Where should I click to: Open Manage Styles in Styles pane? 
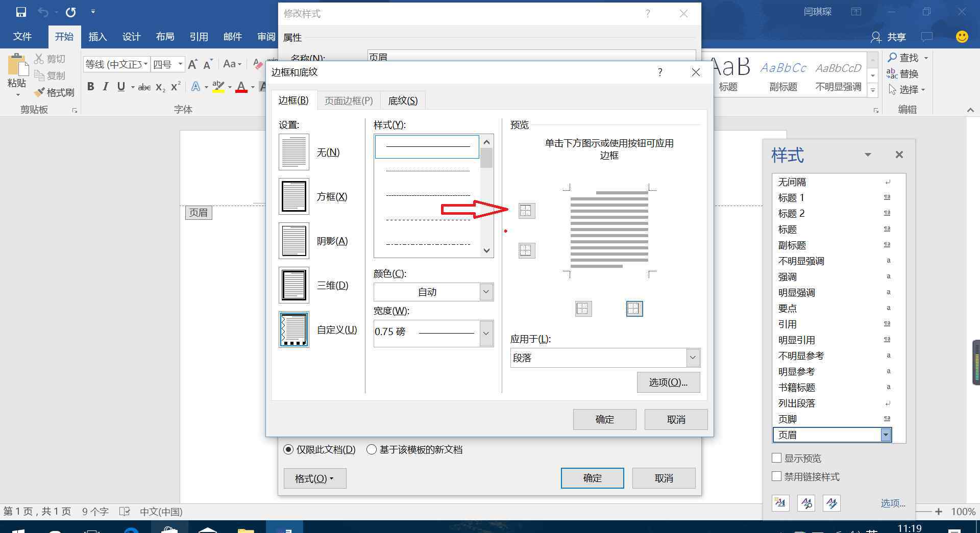coord(831,503)
